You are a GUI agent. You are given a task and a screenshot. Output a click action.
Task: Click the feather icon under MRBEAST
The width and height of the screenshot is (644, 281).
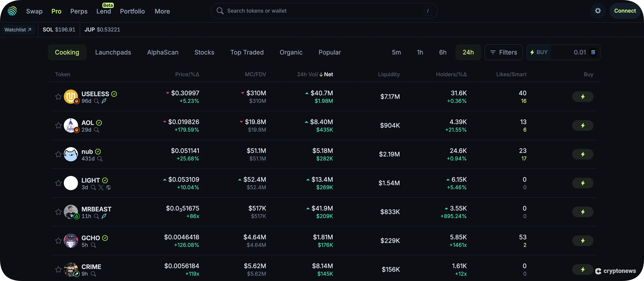click(104, 216)
